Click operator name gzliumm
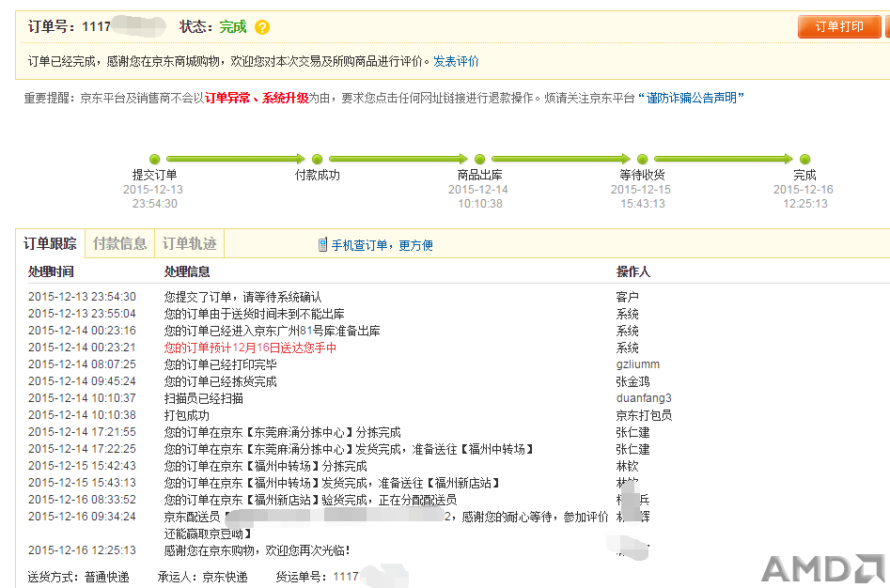 (x=638, y=364)
